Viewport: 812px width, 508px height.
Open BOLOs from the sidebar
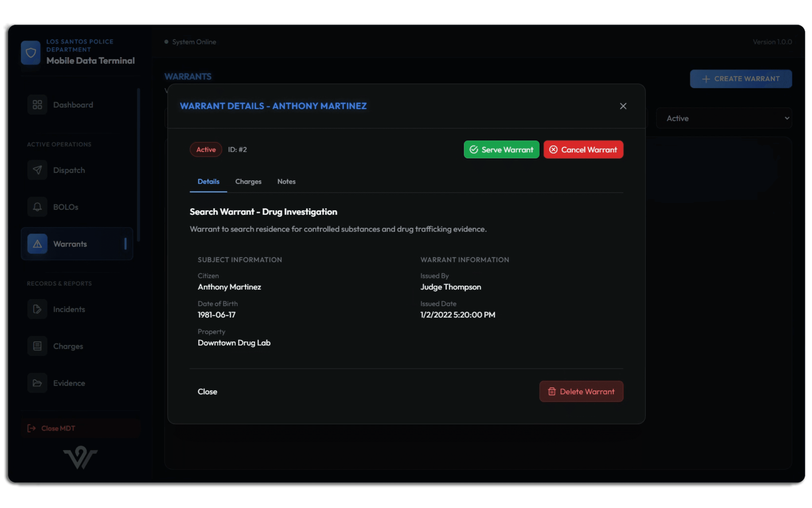(x=77, y=207)
